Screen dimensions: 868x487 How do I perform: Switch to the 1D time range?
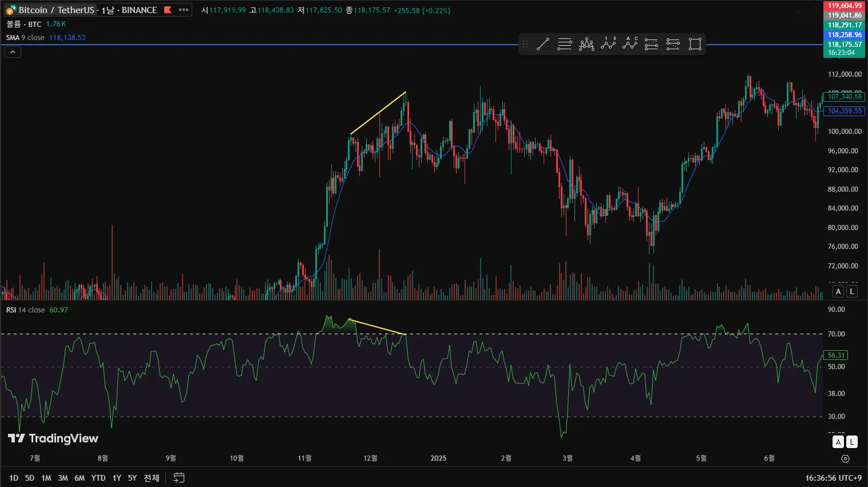coord(14,478)
